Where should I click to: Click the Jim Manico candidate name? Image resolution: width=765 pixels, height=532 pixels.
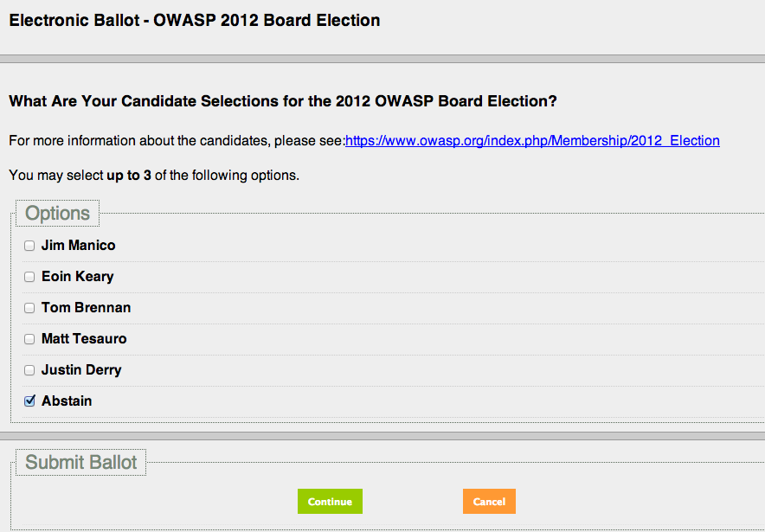(x=78, y=246)
